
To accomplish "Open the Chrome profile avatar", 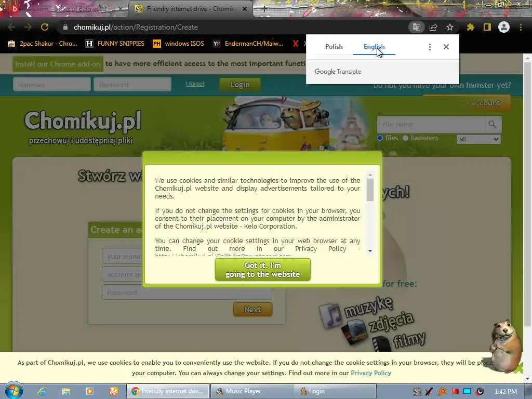I will (504, 27).
